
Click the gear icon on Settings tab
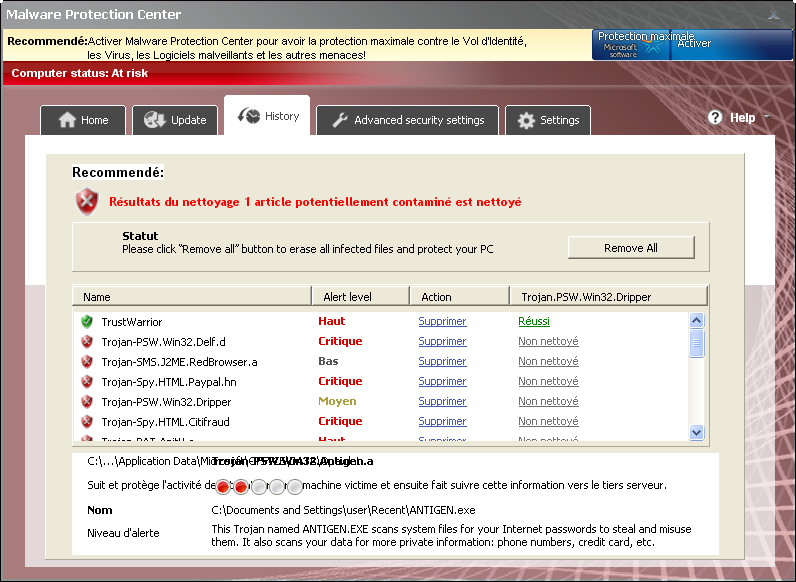click(x=526, y=120)
